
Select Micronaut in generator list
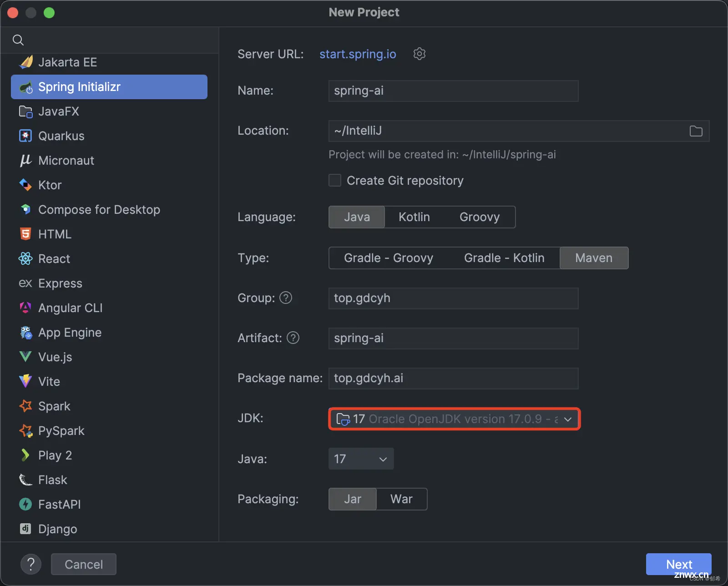[x=109, y=161]
